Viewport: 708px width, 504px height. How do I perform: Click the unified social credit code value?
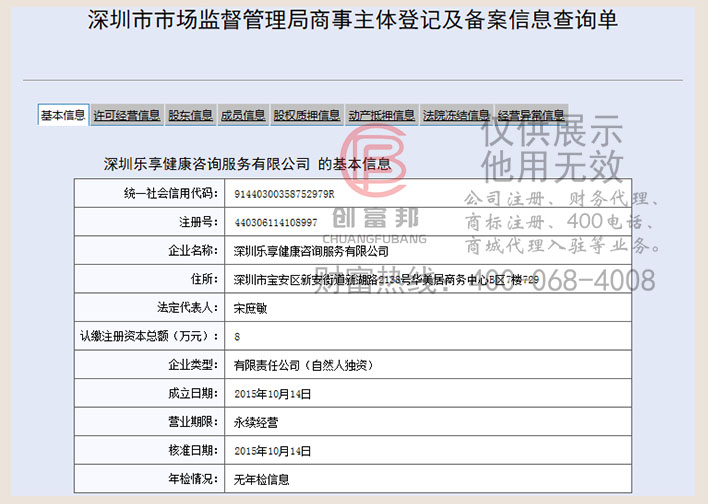tap(284, 193)
